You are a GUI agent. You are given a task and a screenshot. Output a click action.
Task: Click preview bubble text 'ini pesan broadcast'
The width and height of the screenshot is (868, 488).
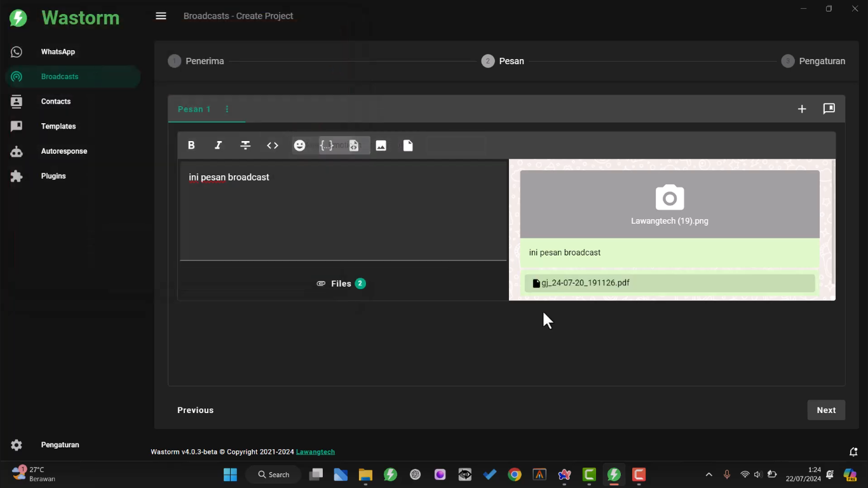coord(564,253)
